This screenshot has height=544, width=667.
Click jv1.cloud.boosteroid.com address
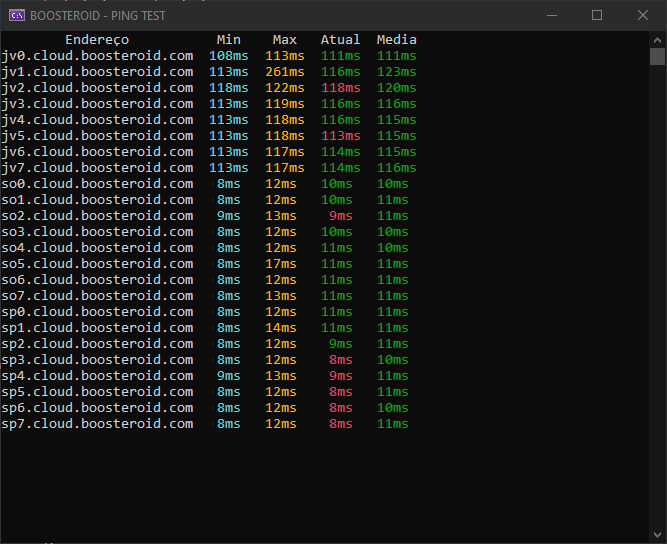(x=97, y=72)
